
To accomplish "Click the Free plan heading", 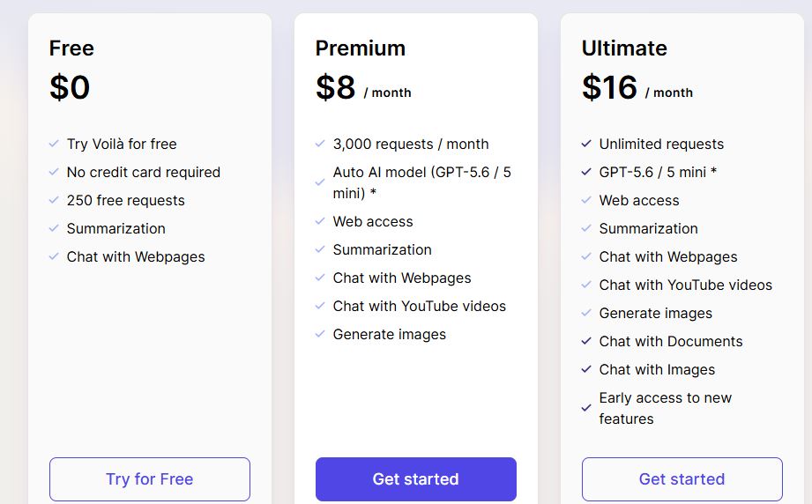I will point(71,48).
